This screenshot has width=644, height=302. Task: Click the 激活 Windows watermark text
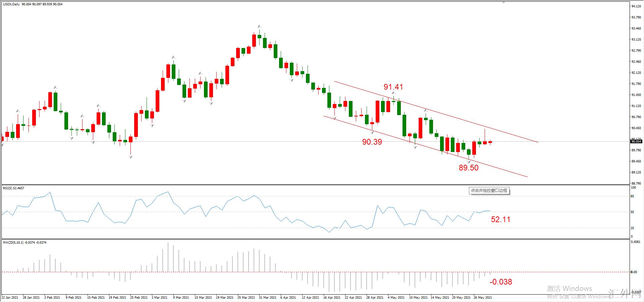(570, 289)
